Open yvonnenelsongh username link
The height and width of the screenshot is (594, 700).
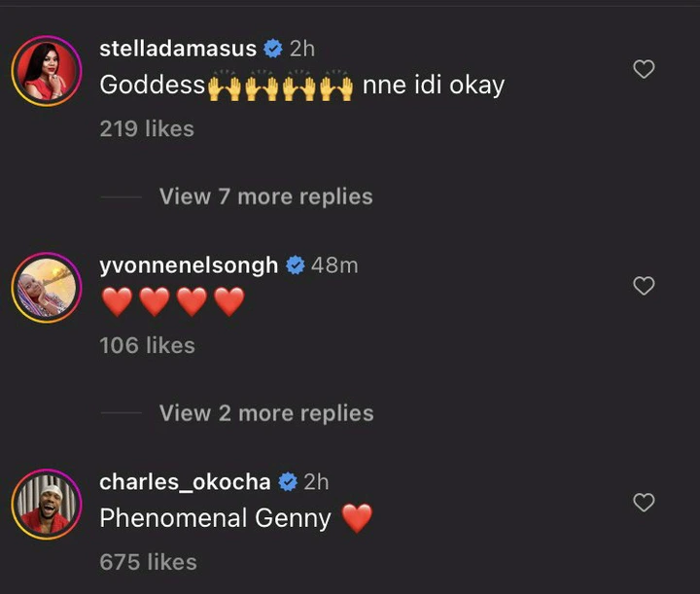[189, 265]
